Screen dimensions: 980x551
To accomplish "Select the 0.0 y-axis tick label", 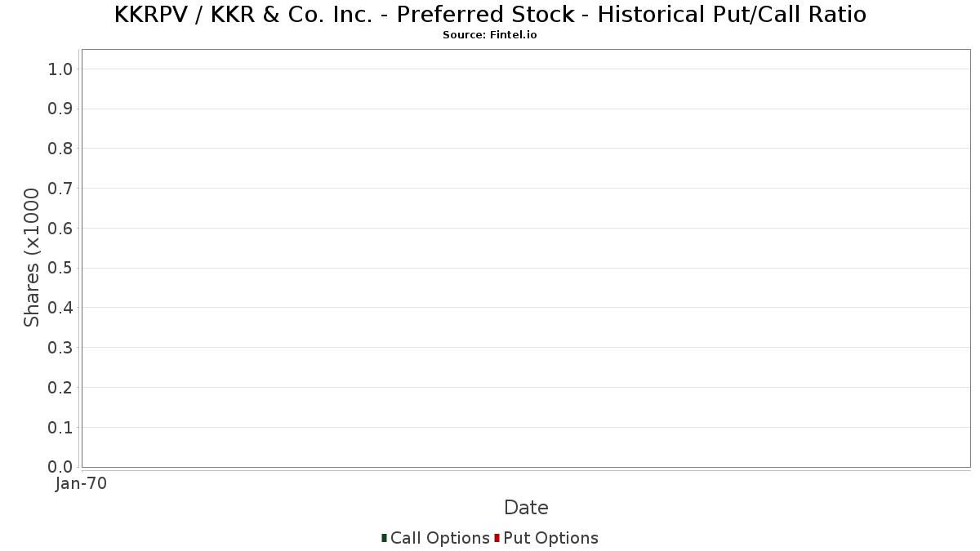I will click(x=61, y=467).
